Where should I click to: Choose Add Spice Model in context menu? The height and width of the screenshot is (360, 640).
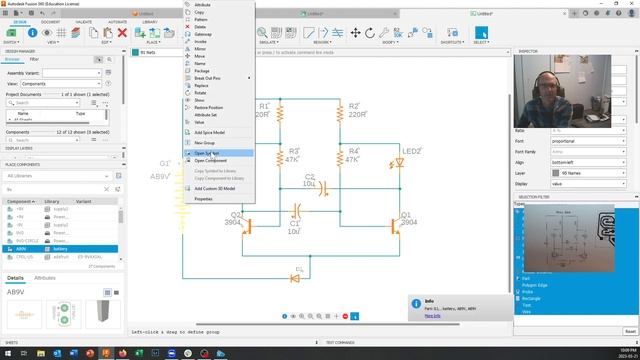click(x=219, y=132)
